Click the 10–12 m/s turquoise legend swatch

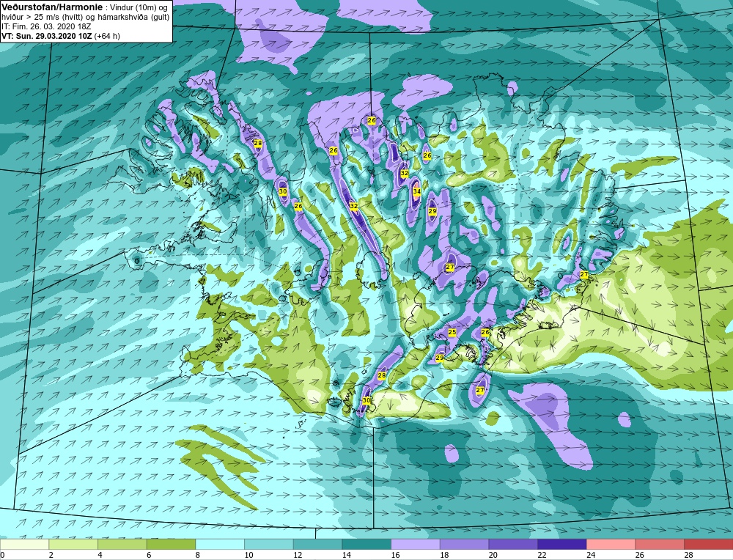pos(269,544)
